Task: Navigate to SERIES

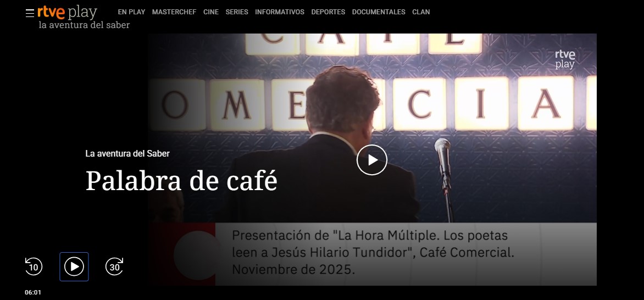Action: [237, 12]
